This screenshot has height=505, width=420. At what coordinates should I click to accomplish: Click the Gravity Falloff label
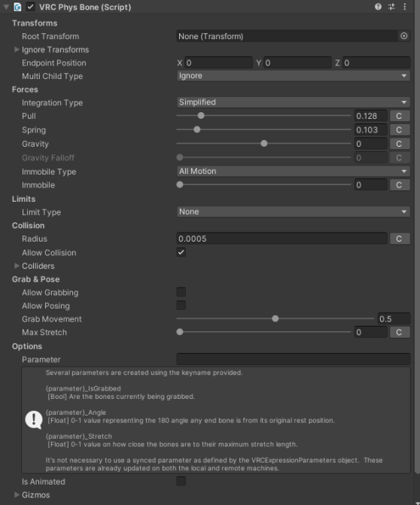(48, 158)
